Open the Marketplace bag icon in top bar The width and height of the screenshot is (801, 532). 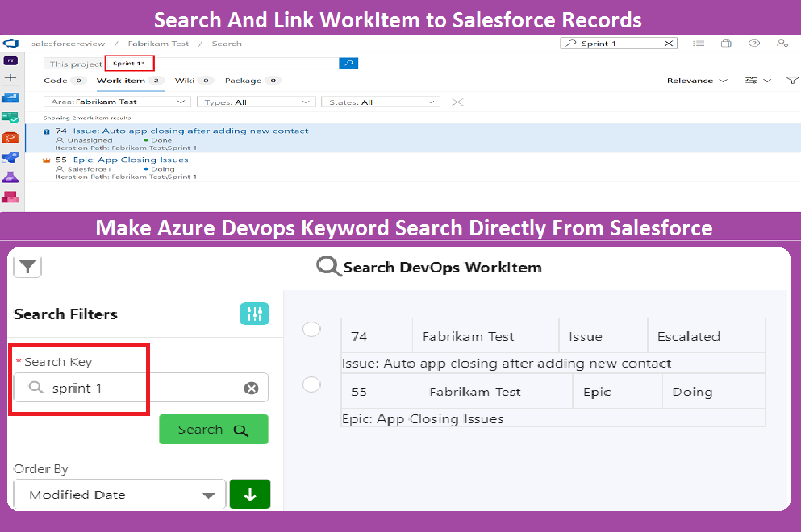point(726,44)
